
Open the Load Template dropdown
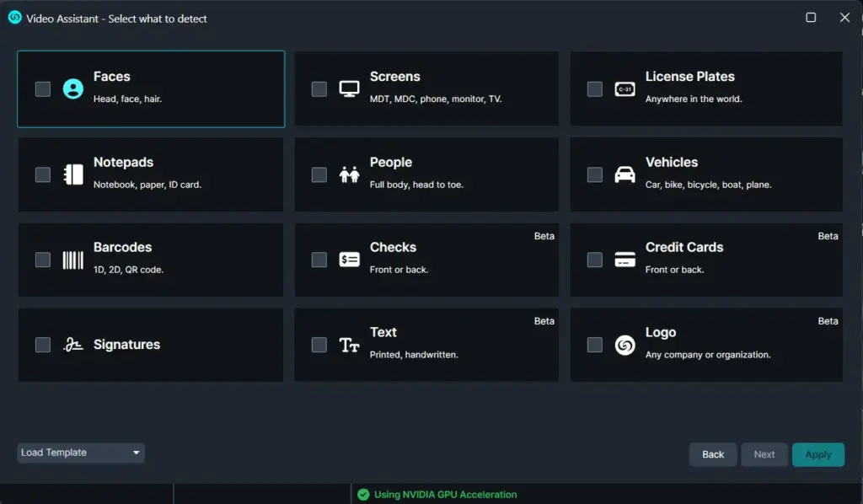[x=81, y=453]
